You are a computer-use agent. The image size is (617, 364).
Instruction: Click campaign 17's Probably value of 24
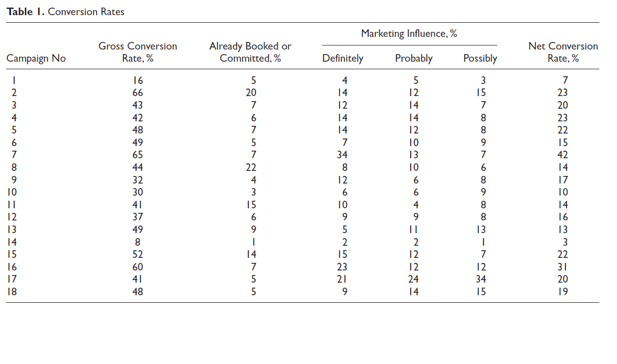[414, 279]
